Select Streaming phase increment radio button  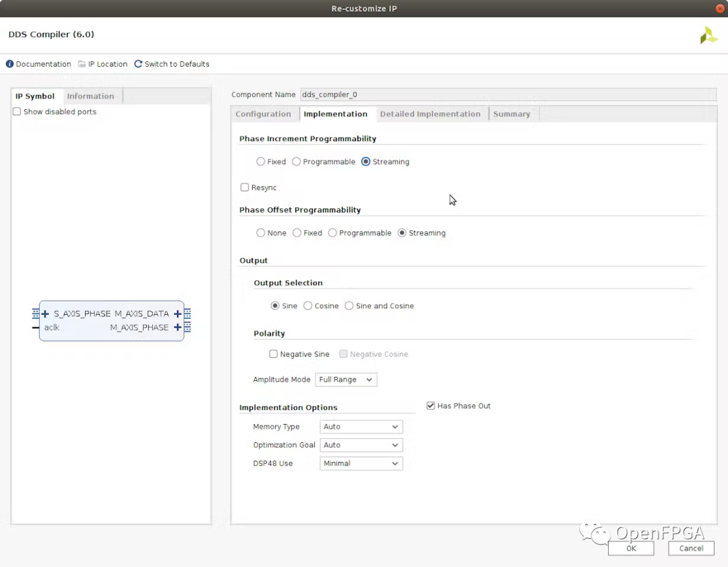366,162
